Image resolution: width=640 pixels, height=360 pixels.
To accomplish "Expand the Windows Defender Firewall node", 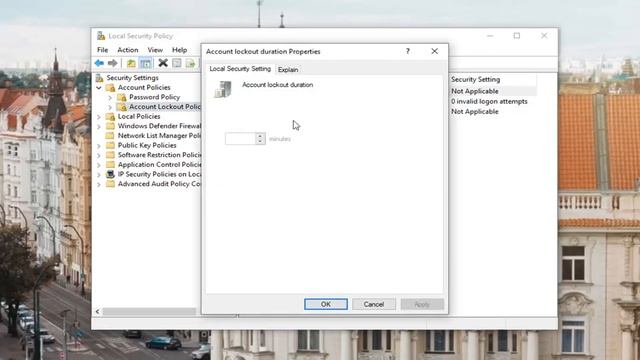I will click(x=99, y=127).
